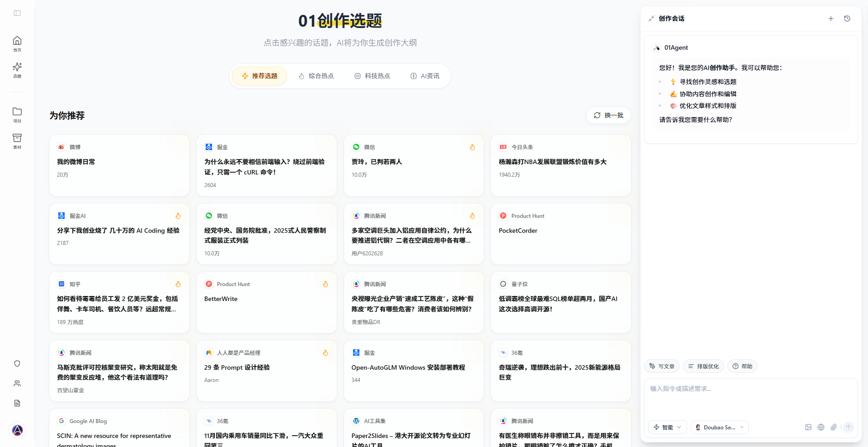Expand the 智能 mode dropdown
This screenshot has width=868, height=447.
pyautogui.click(x=667, y=427)
